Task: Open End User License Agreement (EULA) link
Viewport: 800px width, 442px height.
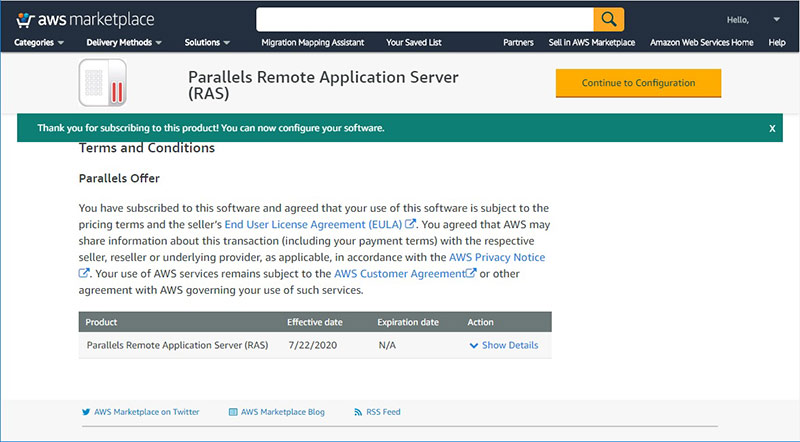Action: (x=313, y=224)
